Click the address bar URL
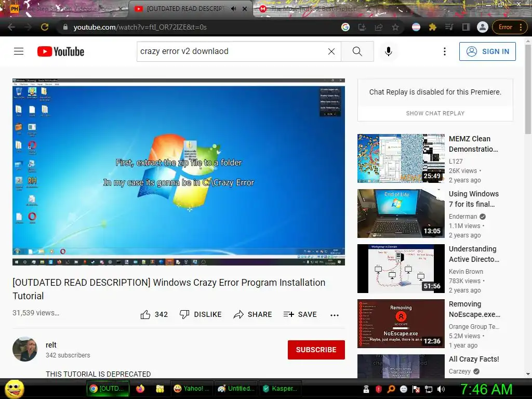532x399 pixels. point(140,27)
